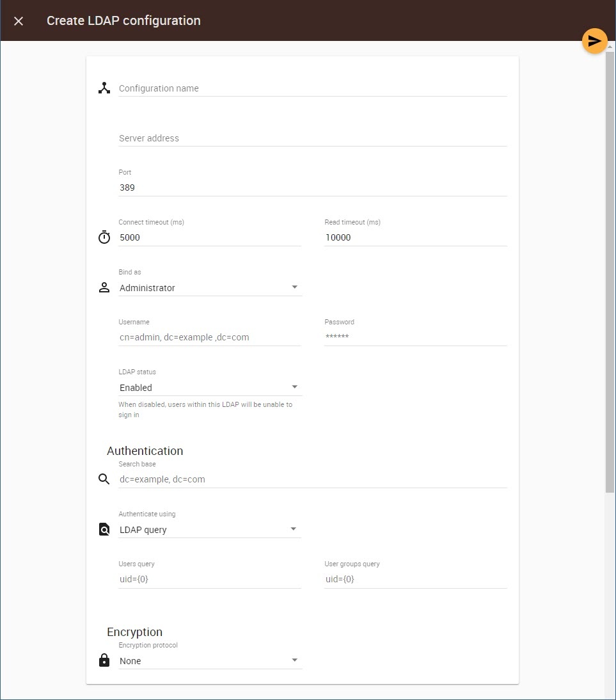
Task: Click the padlock icon beside Encryption protocol
Action: tap(104, 660)
